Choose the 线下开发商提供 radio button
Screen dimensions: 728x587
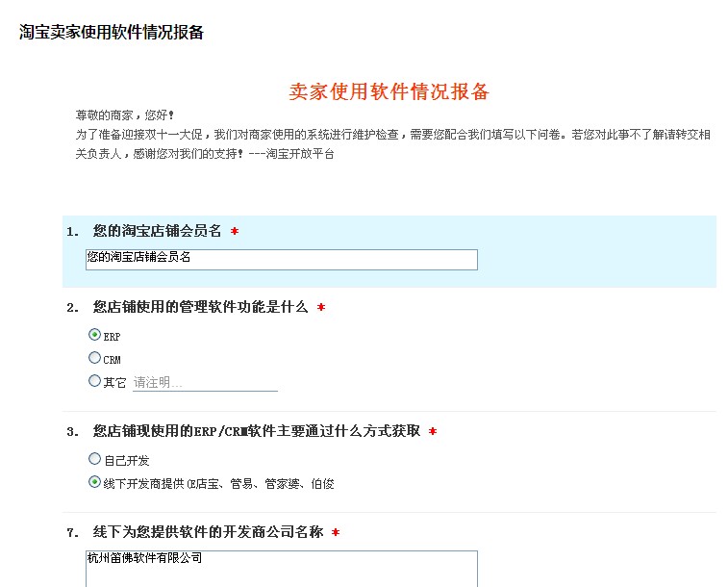94,482
